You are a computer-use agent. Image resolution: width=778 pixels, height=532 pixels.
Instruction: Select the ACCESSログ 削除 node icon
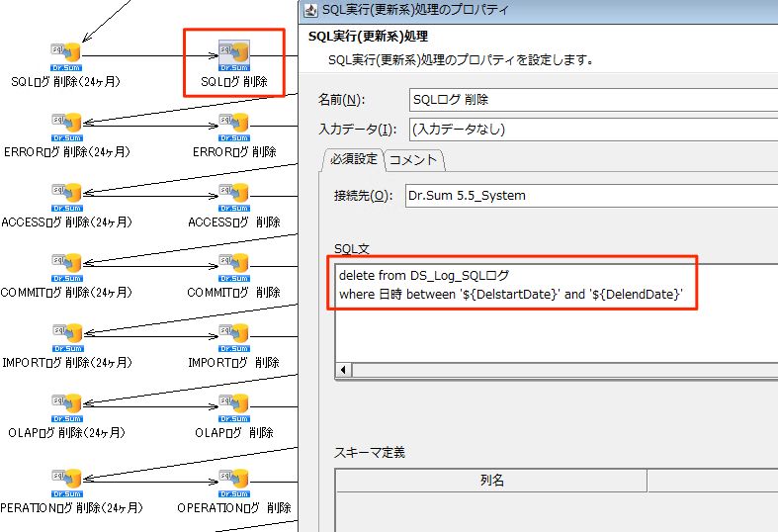[x=233, y=198]
